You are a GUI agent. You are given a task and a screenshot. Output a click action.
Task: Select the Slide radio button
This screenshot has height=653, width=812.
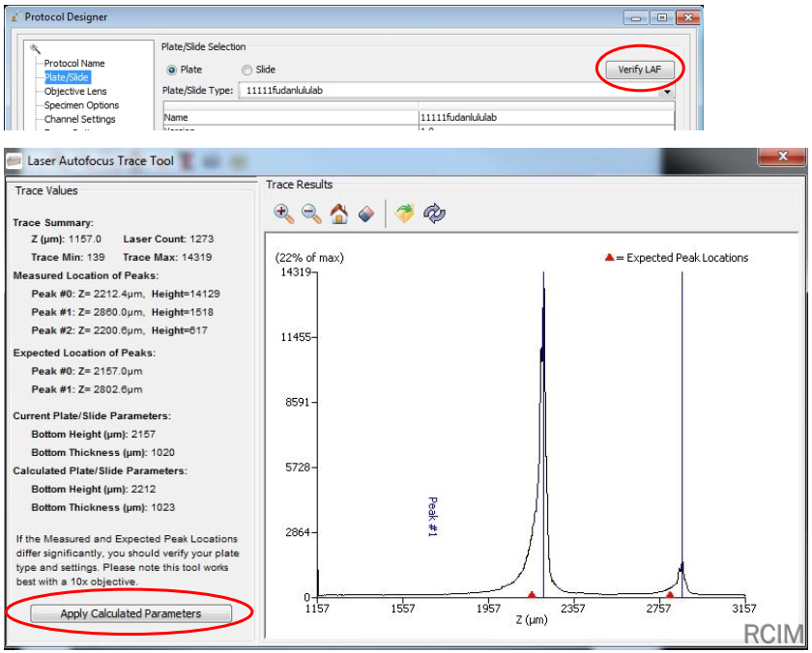246,70
